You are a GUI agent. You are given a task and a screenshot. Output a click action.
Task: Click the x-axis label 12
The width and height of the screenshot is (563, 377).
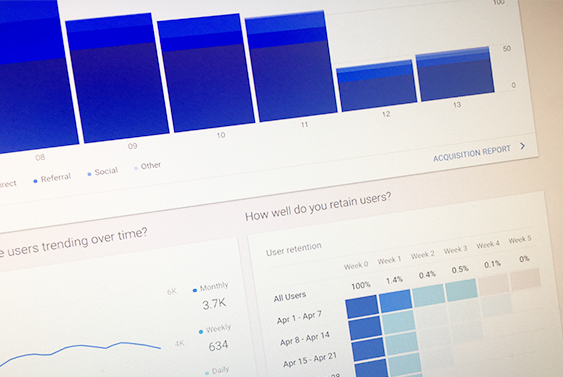pyautogui.click(x=386, y=114)
